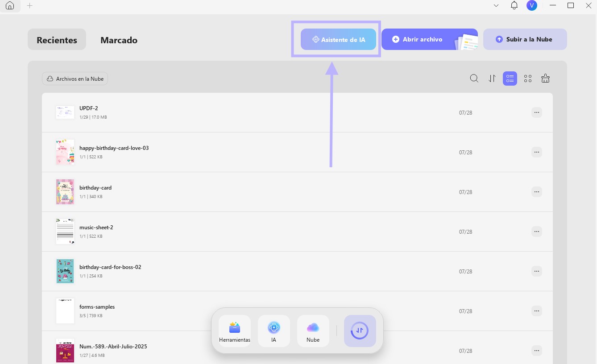Open the birthday-card-for-boss-02 thumbnail

(65, 271)
